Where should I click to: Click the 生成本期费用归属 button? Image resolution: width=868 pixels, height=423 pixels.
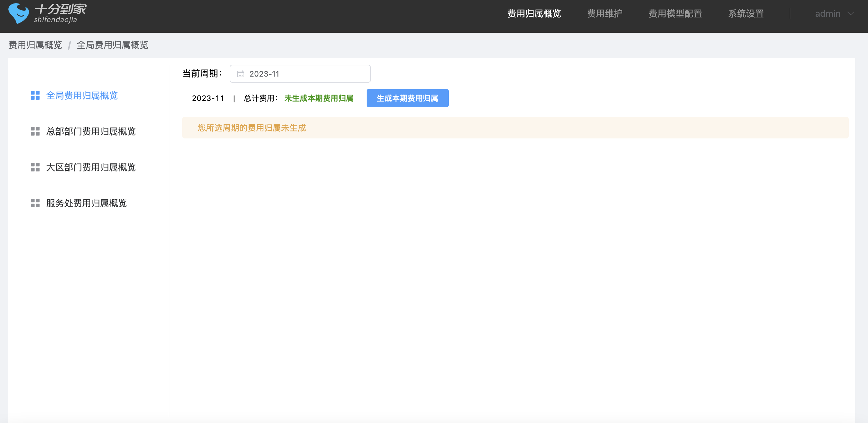pyautogui.click(x=407, y=98)
